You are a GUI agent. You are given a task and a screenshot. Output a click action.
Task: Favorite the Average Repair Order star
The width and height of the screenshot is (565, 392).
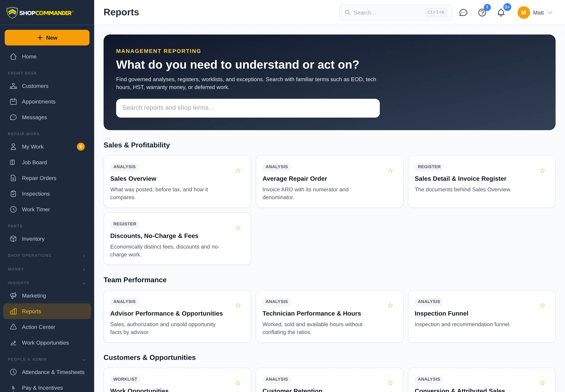tap(390, 171)
